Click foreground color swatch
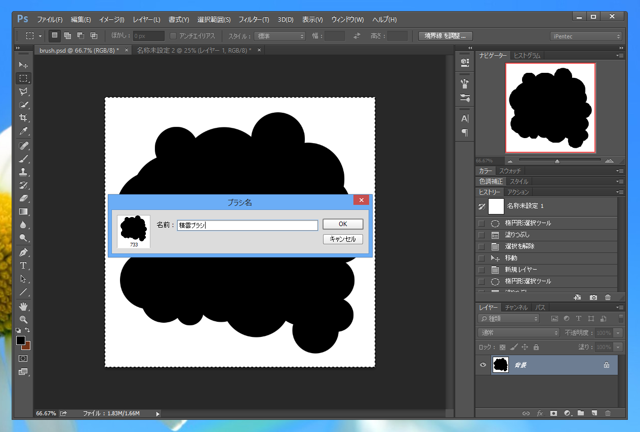 [21, 340]
